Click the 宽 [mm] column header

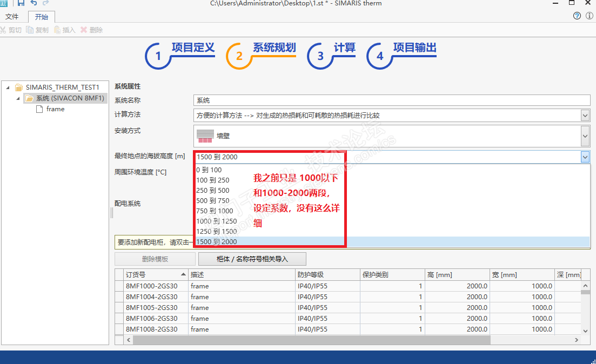523,275
